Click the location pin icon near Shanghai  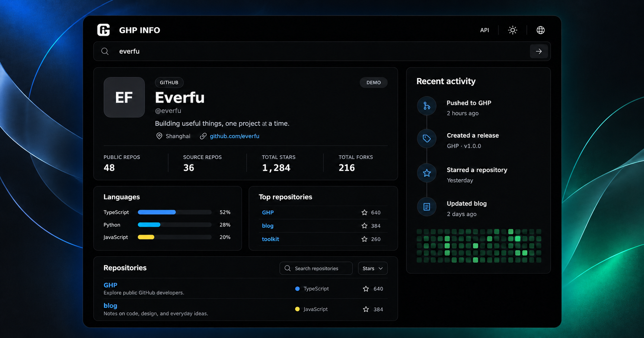[159, 136]
